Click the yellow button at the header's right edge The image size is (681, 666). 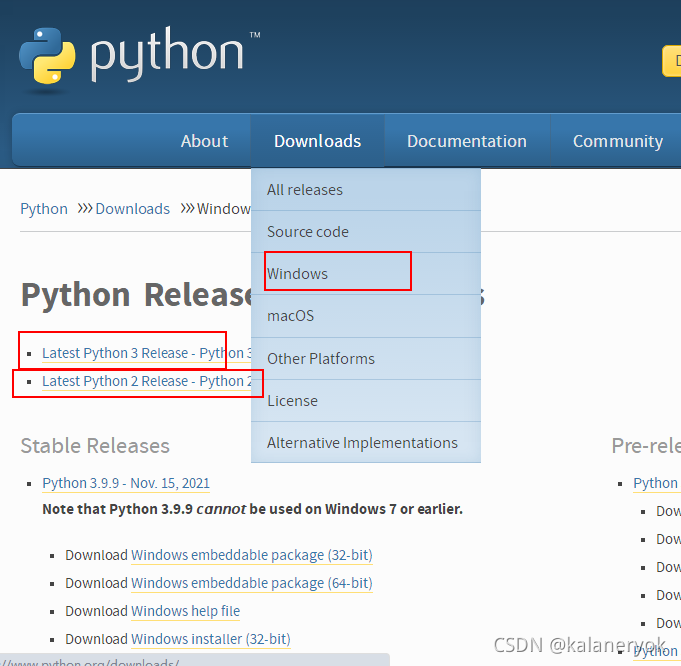(x=671, y=61)
